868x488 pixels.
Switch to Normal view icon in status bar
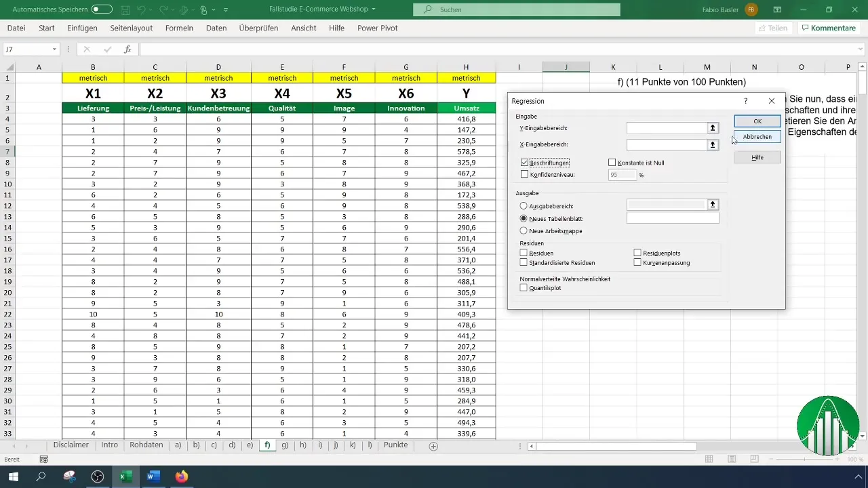[709, 460]
